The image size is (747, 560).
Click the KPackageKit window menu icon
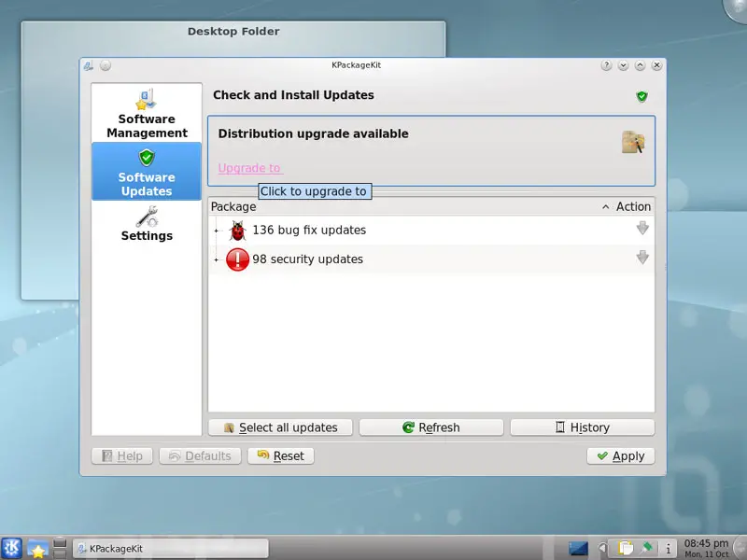[x=89, y=65]
